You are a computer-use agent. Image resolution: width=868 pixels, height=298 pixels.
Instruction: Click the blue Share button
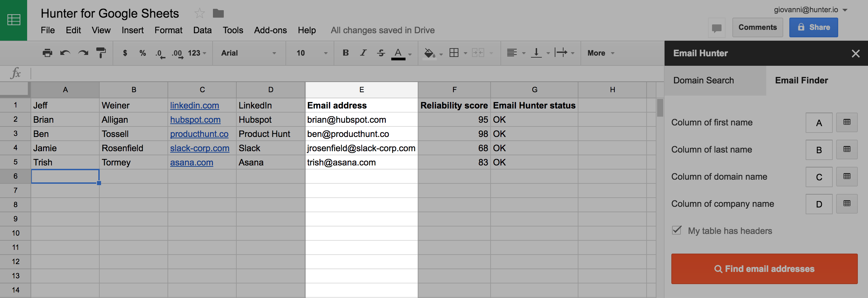pyautogui.click(x=813, y=27)
